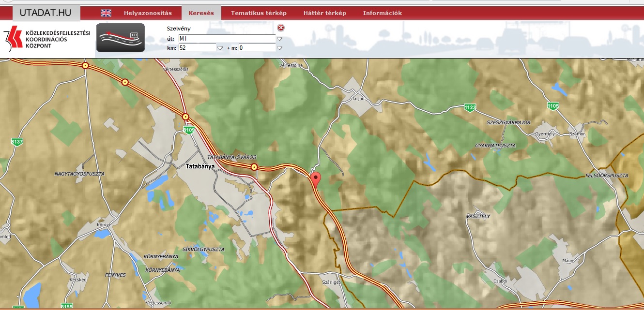
Task: Expand the km dropdown arrow
Action: 220,48
